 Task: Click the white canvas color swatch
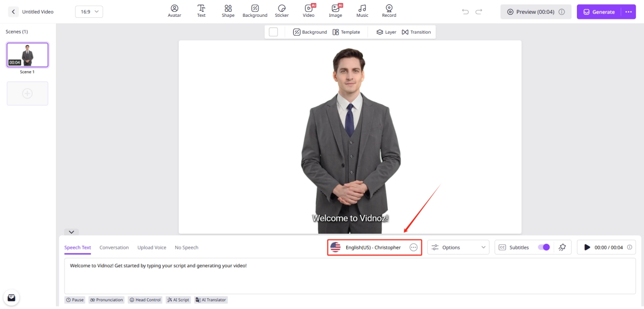(273, 32)
